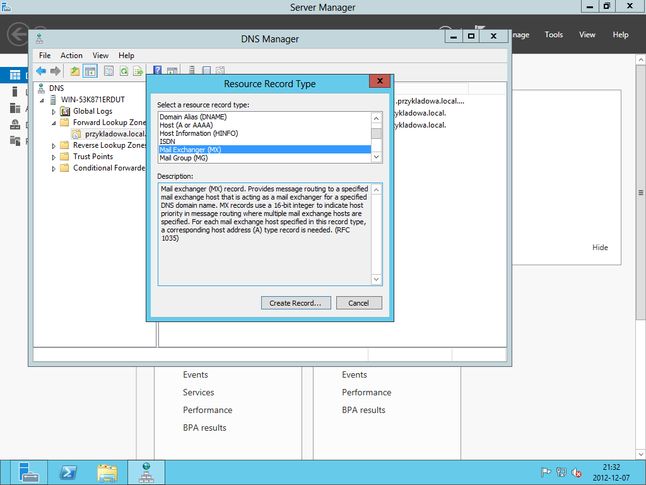Click Server Manager back navigation arrow
646x485 pixels.
coord(18,34)
